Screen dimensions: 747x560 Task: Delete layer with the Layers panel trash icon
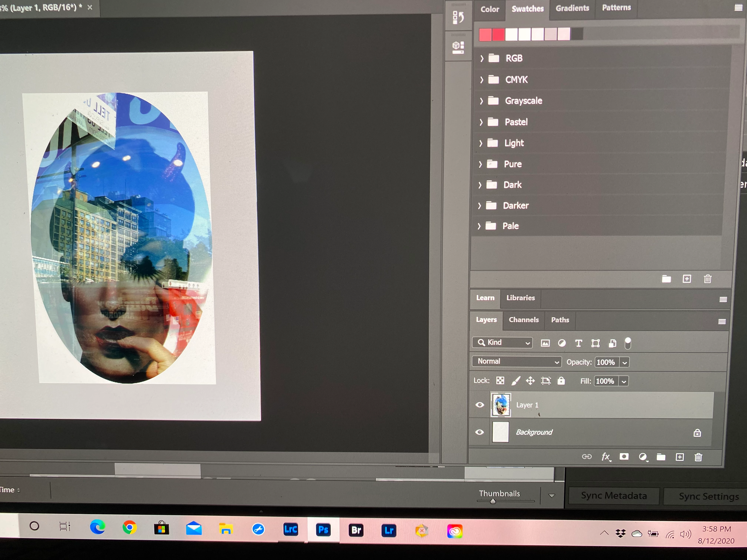coord(698,457)
